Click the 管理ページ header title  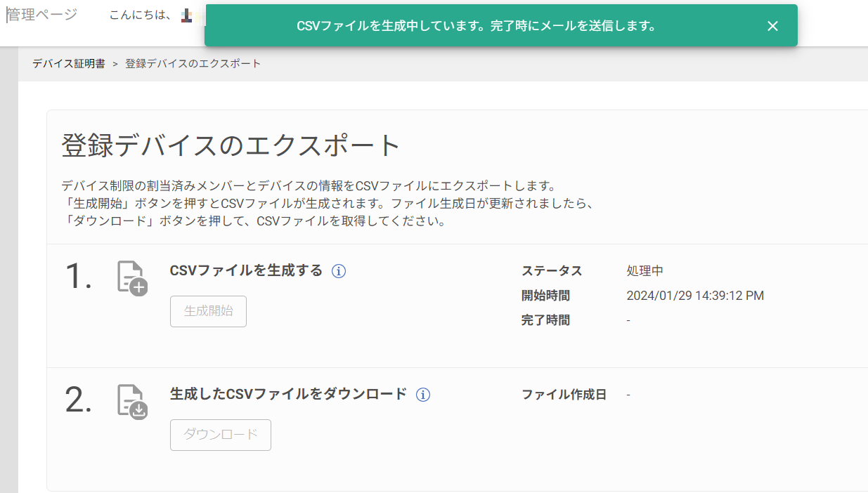(x=42, y=15)
